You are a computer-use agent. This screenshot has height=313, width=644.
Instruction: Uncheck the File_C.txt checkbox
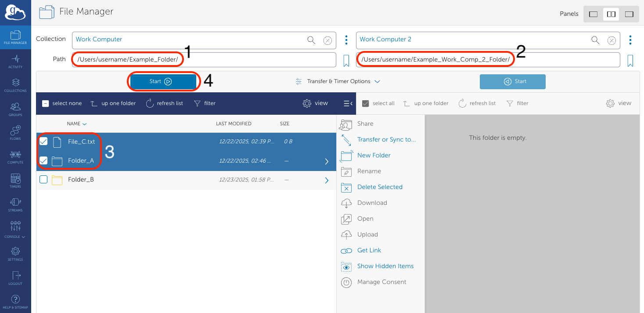tap(43, 142)
